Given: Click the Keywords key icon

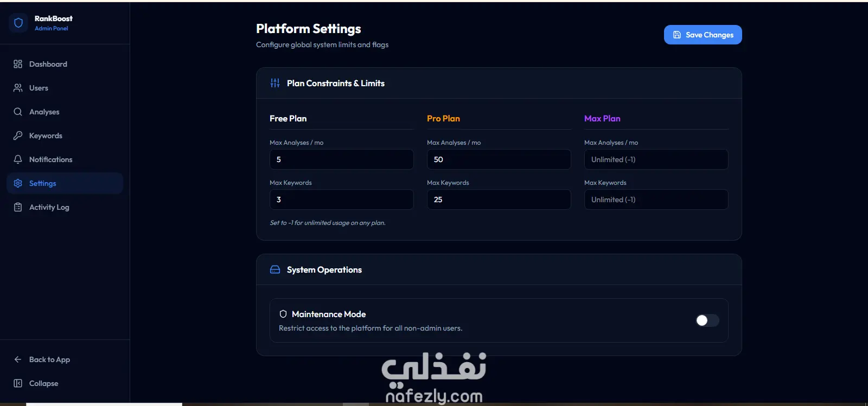Looking at the screenshot, I should click(18, 136).
